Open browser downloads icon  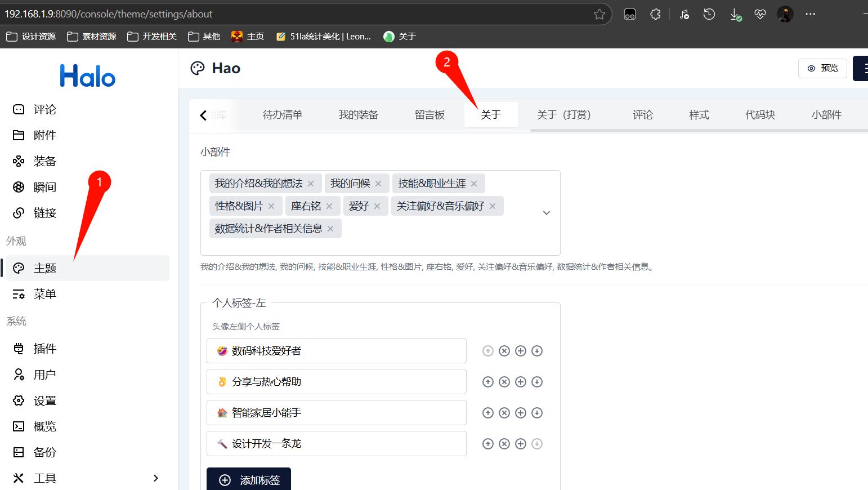pos(735,15)
